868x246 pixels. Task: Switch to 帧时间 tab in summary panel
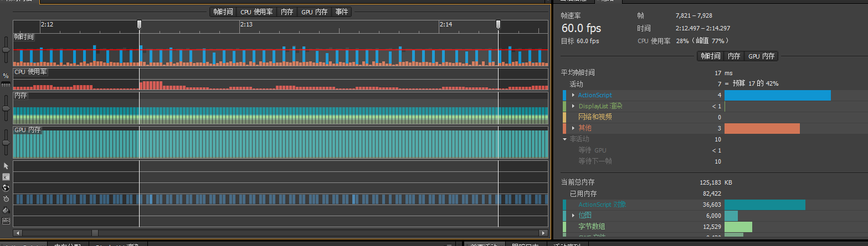711,56
